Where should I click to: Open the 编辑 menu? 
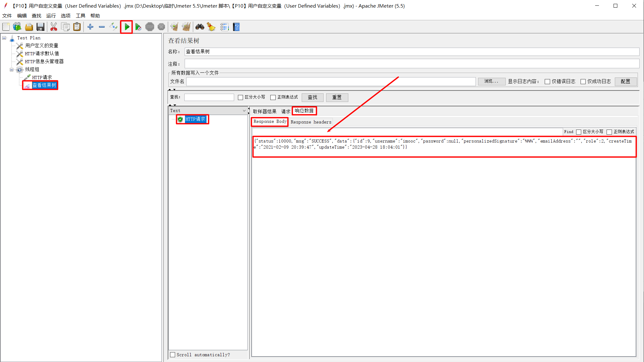(x=22, y=16)
